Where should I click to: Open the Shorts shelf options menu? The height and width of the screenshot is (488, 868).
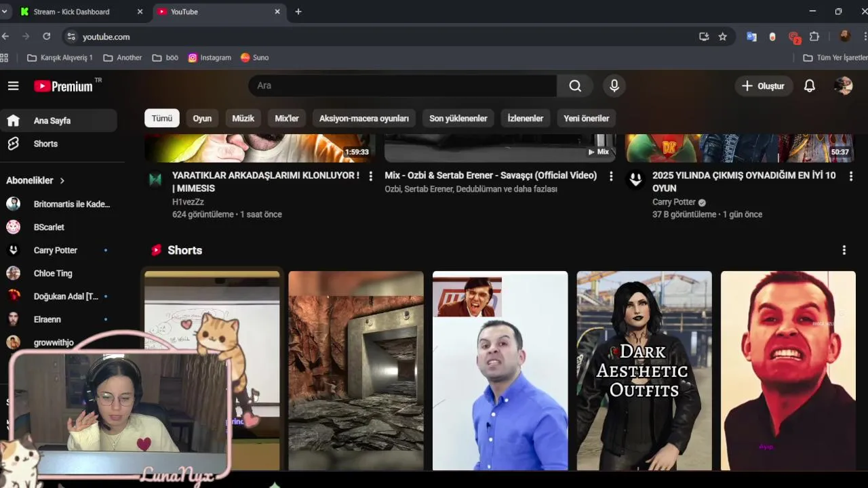point(844,250)
